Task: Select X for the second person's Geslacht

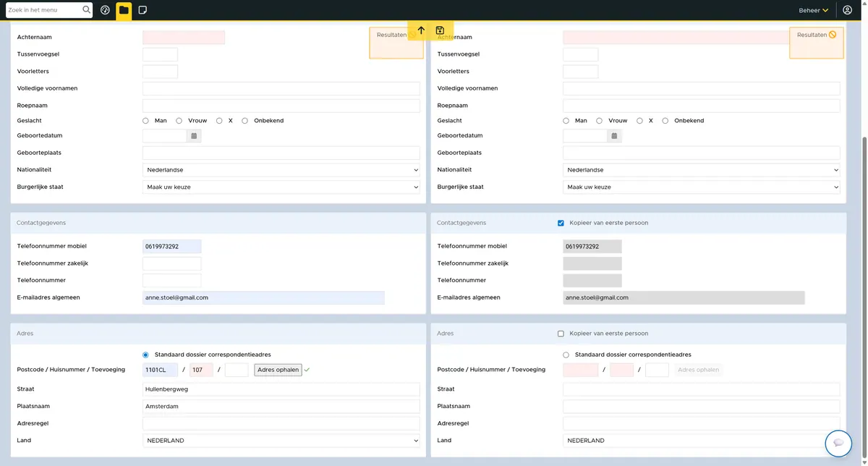Action: pyautogui.click(x=639, y=121)
